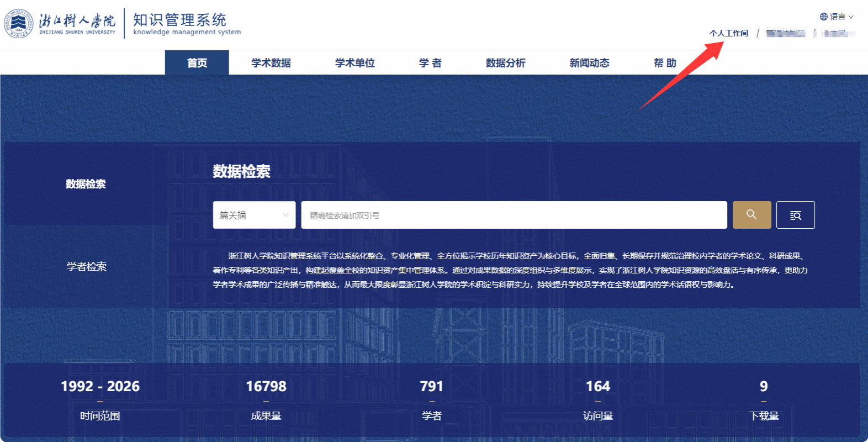Open the 篇关摘 search field dropdown

click(x=254, y=215)
